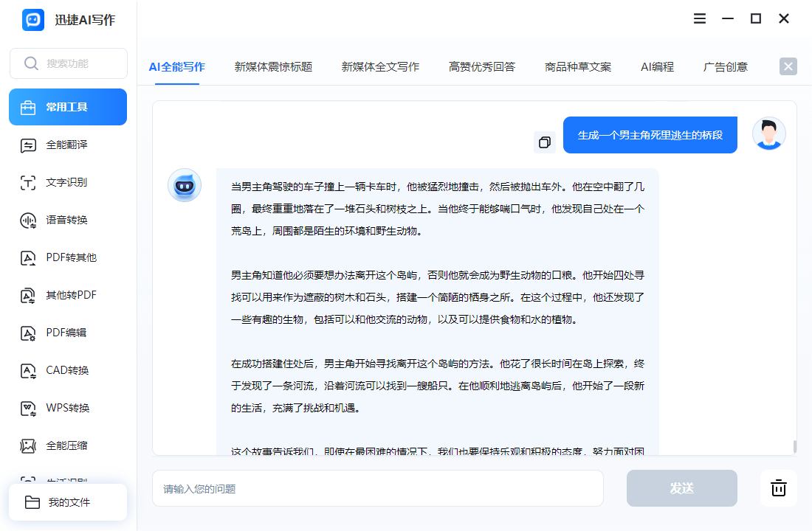Click the search functions box

pyautogui.click(x=68, y=63)
